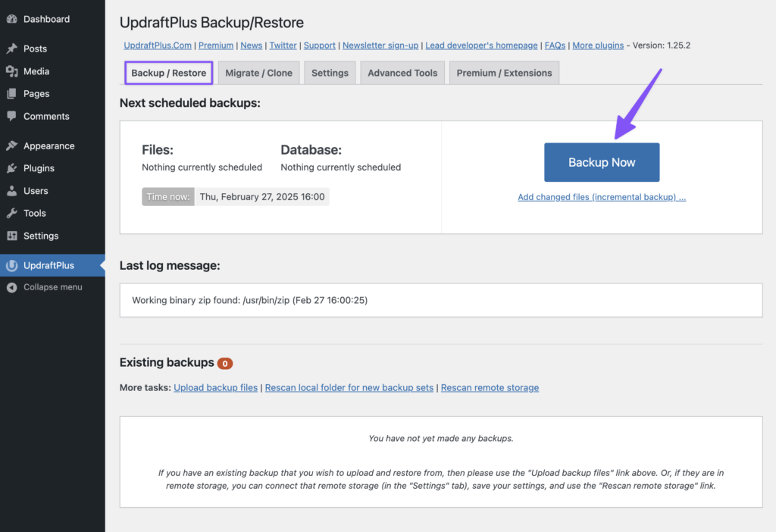The height and width of the screenshot is (532, 776).
Task: Open the Advanced Tools tab
Action: [x=402, y=73]
